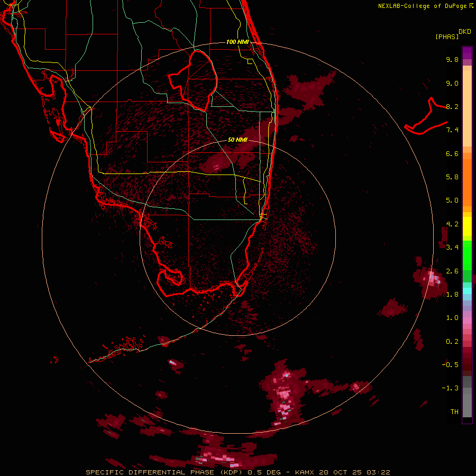Click the -1.3 value on the color scale
The image size is (476, 476).
[x=450, y=388]
